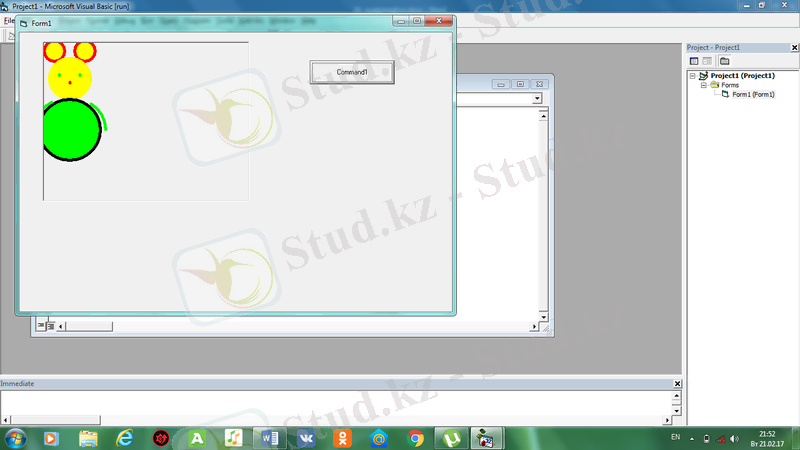The width and height of the screenshot is (800, 450).
Task: Open uTorrent from the taskbar
Action: [452, 437]
